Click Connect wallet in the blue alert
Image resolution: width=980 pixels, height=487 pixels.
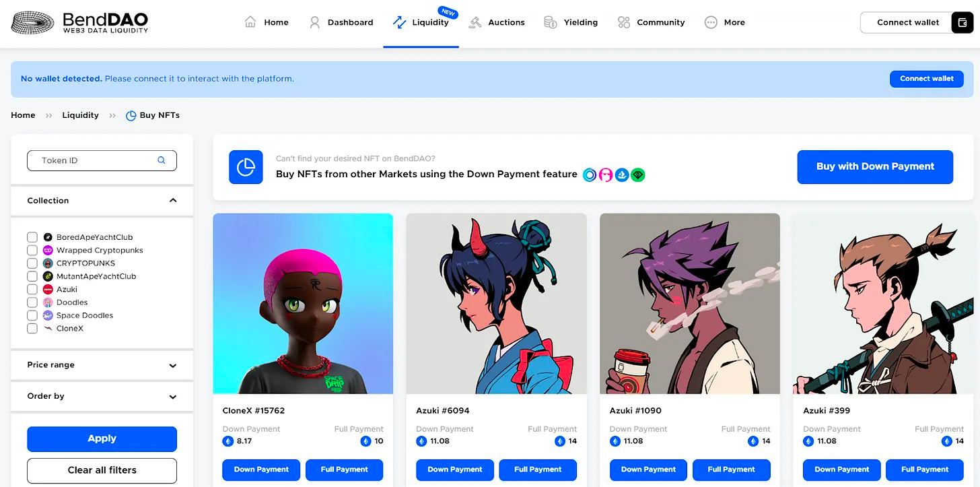927,79
